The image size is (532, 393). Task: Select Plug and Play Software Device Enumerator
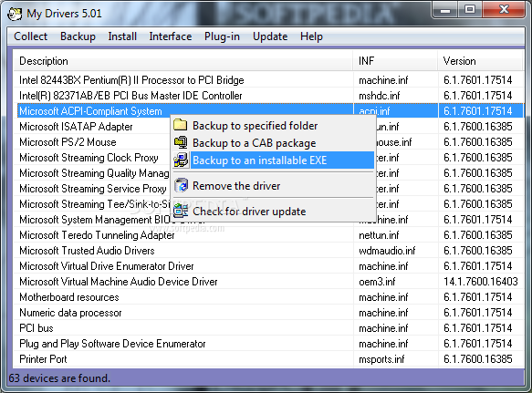[x=269, y=344]
